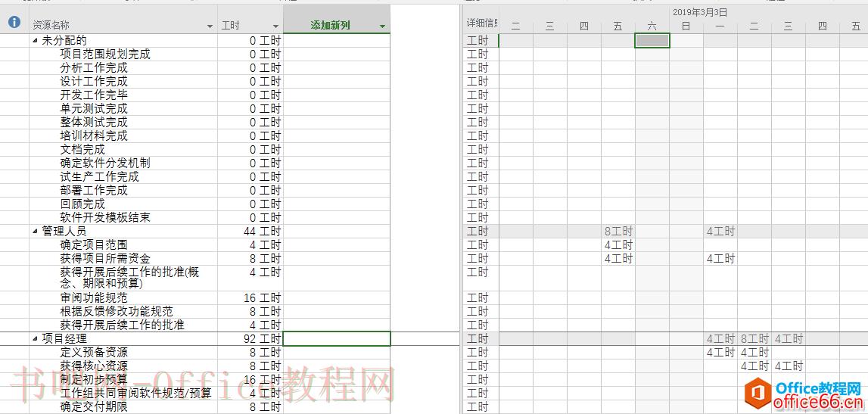Click the Office教程网 logo
Screen dimensions: 868x414
pyautogui.click(x=804, y=394)
